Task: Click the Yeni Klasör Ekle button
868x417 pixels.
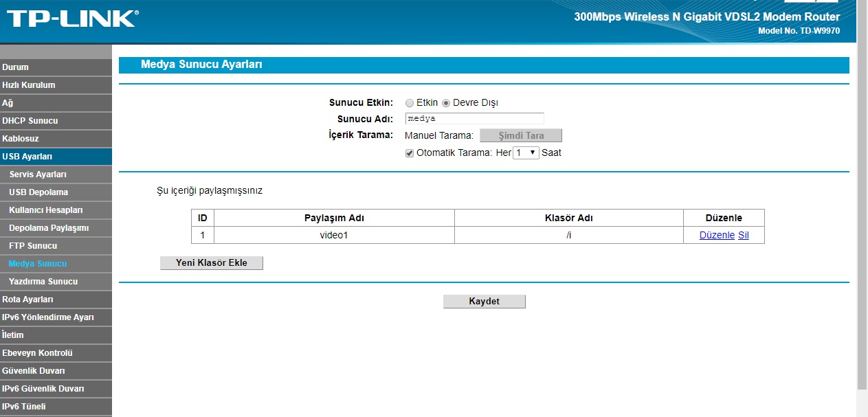Action: click(212, 262)
